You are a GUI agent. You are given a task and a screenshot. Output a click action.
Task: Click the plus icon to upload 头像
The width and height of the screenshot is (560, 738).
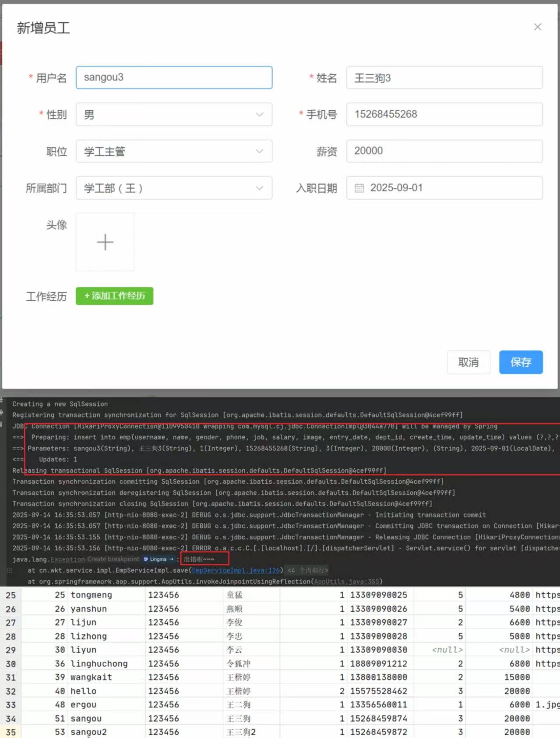coord(105,242)
